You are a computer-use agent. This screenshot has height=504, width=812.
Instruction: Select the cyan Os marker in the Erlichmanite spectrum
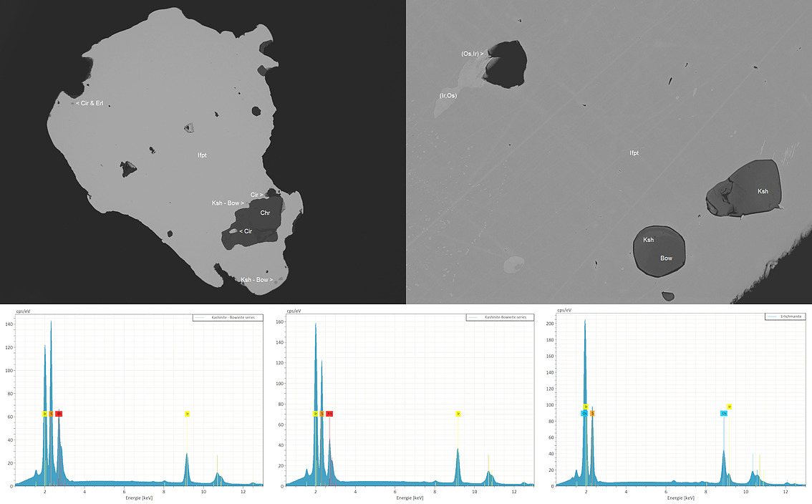(584, 413)
